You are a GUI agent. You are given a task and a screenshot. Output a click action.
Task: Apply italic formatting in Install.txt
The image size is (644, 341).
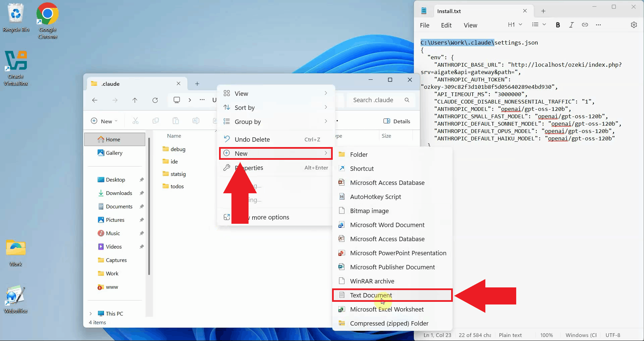[x=572, y=25]
